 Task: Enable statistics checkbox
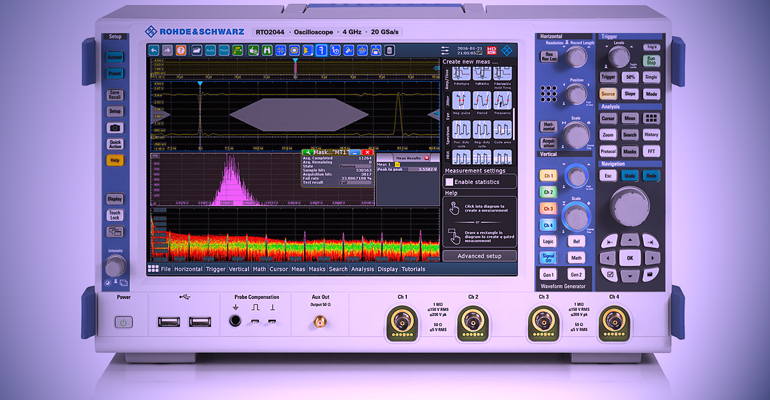(x=450, y=182)
